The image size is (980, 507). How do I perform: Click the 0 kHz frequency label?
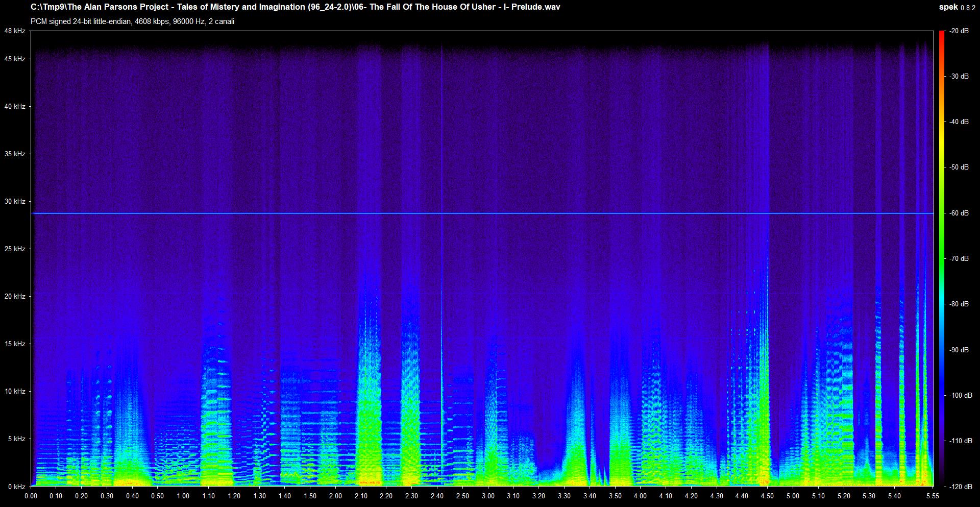[x=16, y=487]
